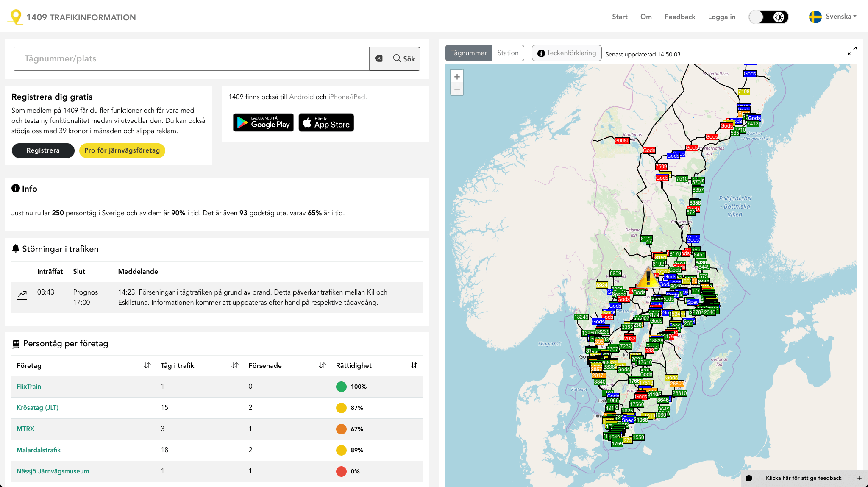Viewport: 868px width, 487px height.
Task: Select train 7510 label on map
Action: click(682, 179)
